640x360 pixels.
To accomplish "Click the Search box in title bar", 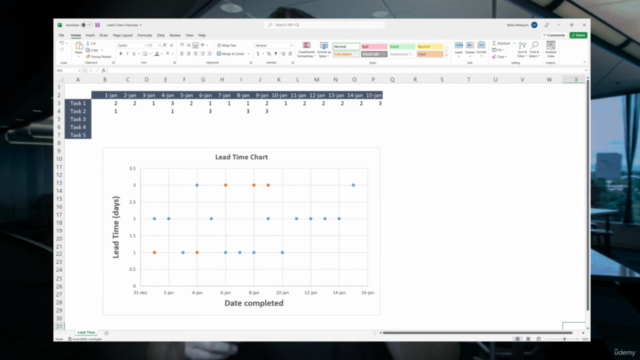I will pos(324,25).
